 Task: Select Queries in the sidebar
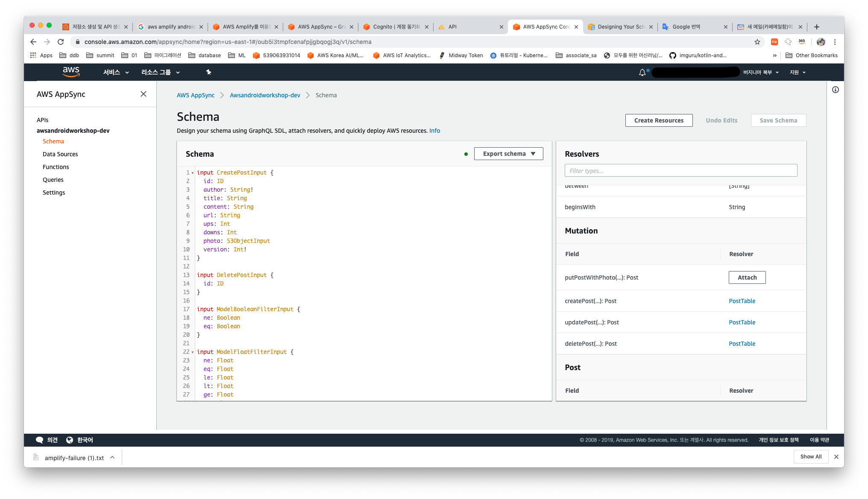tap(53, 180)
